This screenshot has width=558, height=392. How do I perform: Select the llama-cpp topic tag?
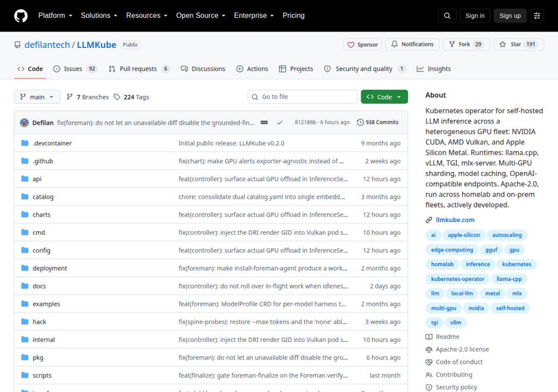(x=509, y=279)
